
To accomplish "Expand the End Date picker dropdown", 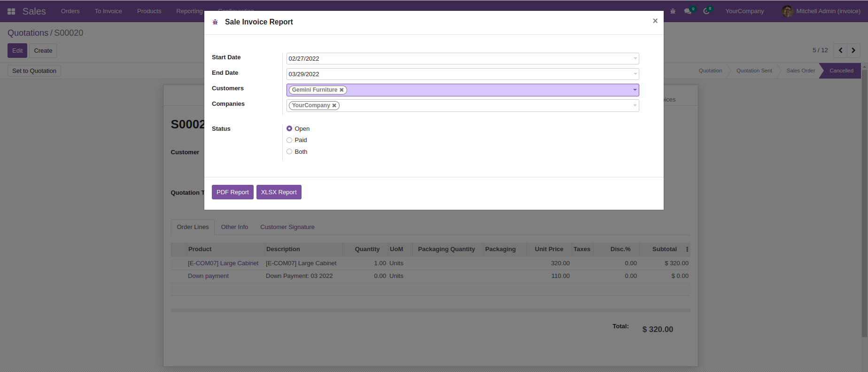I will (x=635, y=74).
